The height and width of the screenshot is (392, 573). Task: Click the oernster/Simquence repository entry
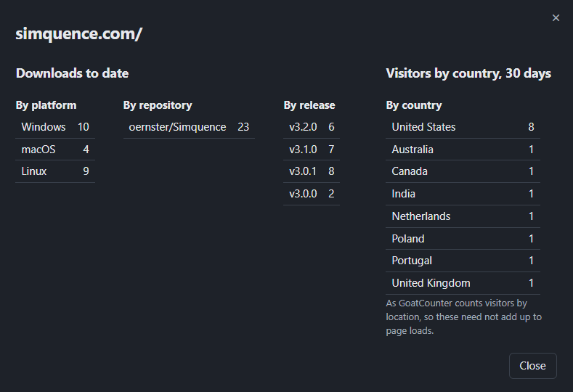click(x=177, y=127)
